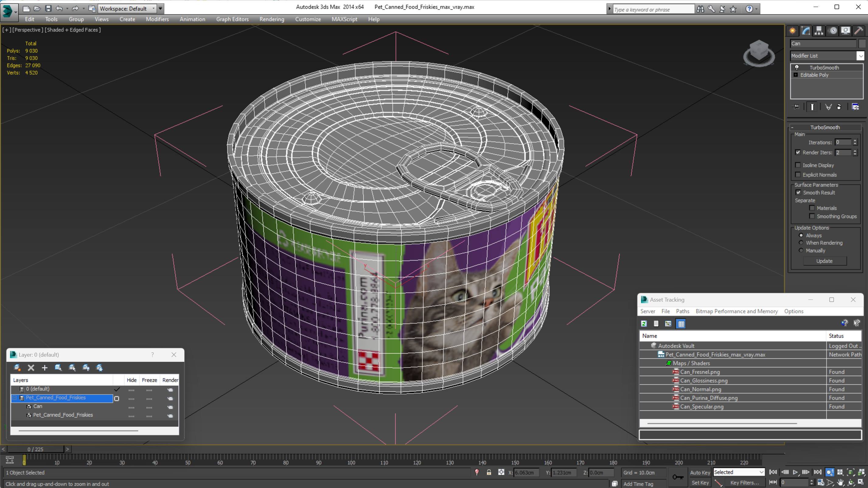868x488 pixels.
Task: Click Delete layer X icon
Action: click(31, 368)
